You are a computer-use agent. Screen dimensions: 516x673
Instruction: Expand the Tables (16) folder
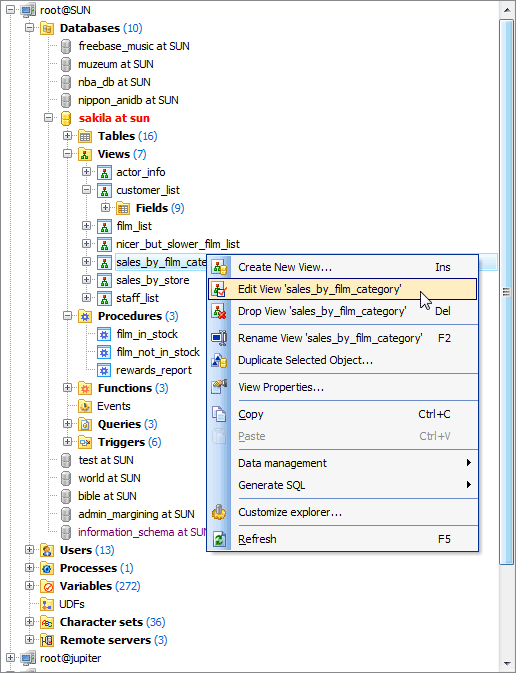(x=67, y=136)
